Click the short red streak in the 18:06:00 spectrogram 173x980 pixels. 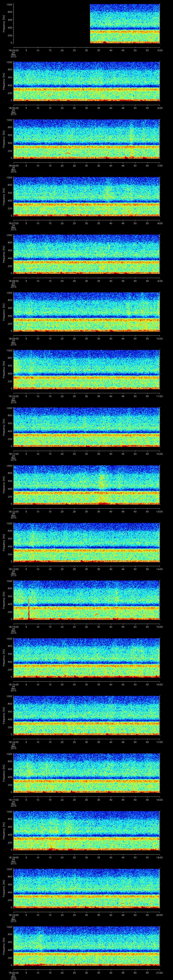tap(68, 153)
